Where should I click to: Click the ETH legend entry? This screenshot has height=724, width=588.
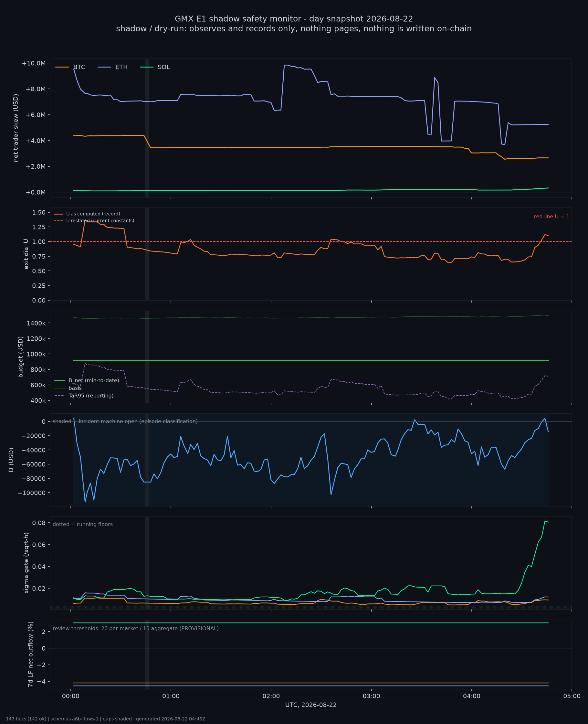click(112, 67)
